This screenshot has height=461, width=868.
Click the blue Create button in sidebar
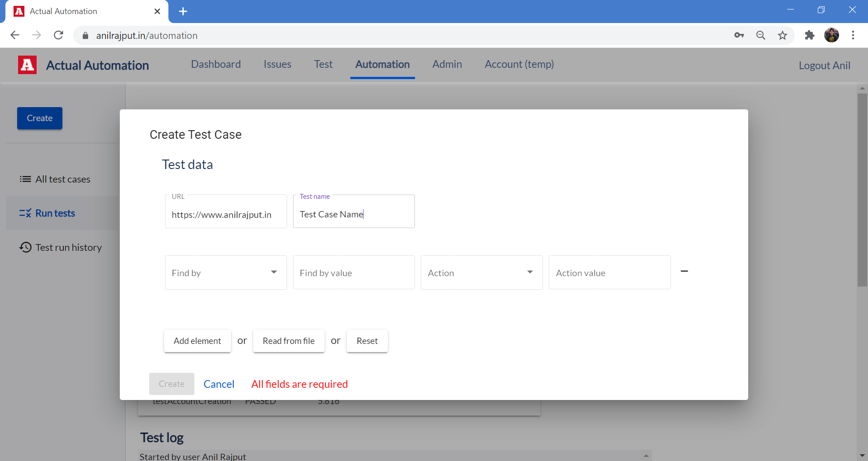(40, 118)
